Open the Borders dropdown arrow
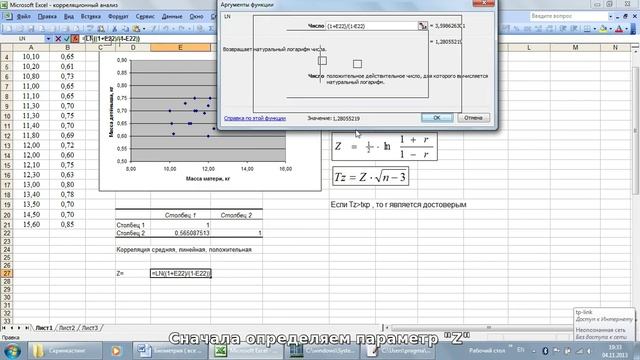Image resolution: width=640 pixels, height=360 pixels. (594, 29)
